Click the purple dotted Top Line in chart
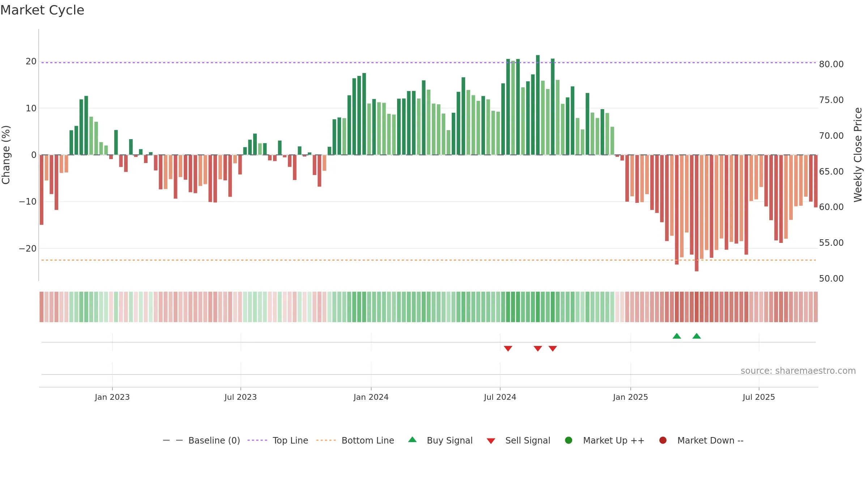This screenshot has height=488, width=868. [x=429, y=63]
